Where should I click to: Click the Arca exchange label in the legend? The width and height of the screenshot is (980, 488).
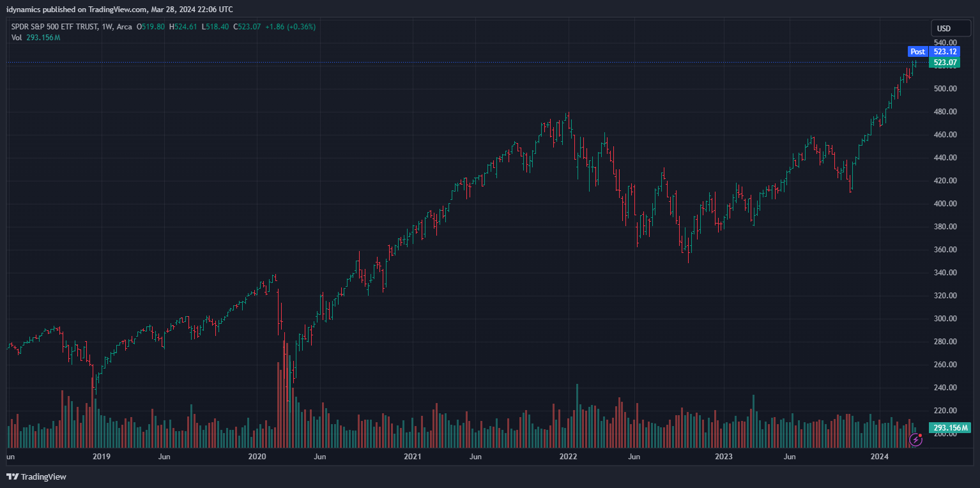[125, 27]
